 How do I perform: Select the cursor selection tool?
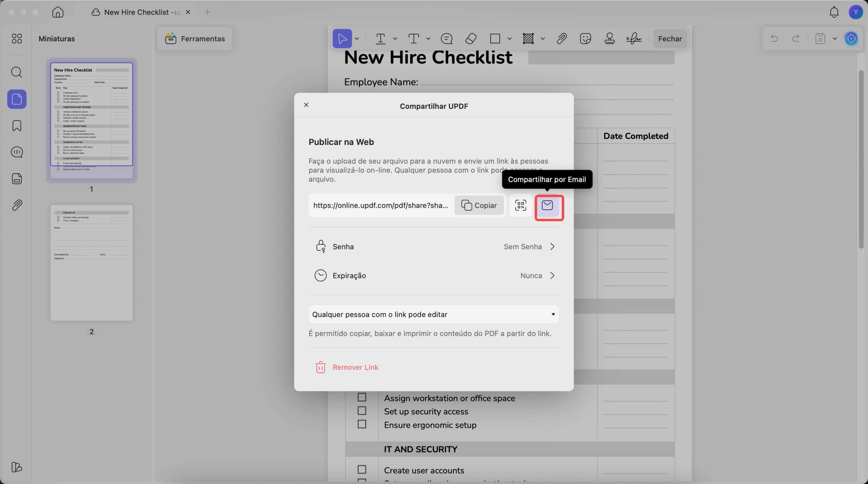pyautogui.click(x=342, y=39)
